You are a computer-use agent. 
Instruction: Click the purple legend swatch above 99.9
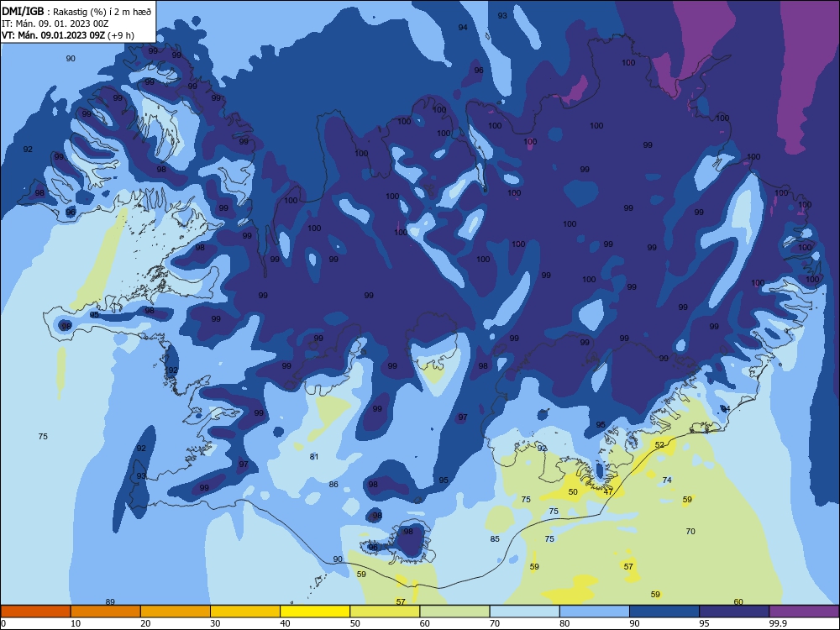click(x=804, y=612)
